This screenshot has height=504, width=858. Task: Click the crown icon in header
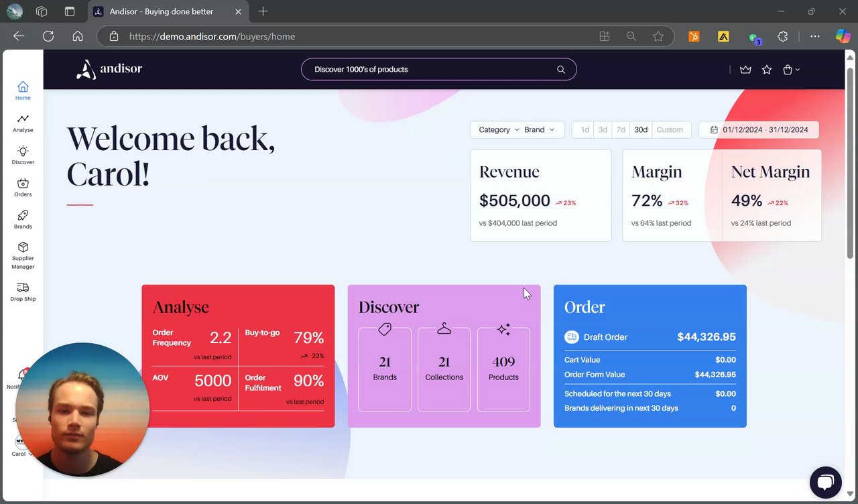(745, 70)
